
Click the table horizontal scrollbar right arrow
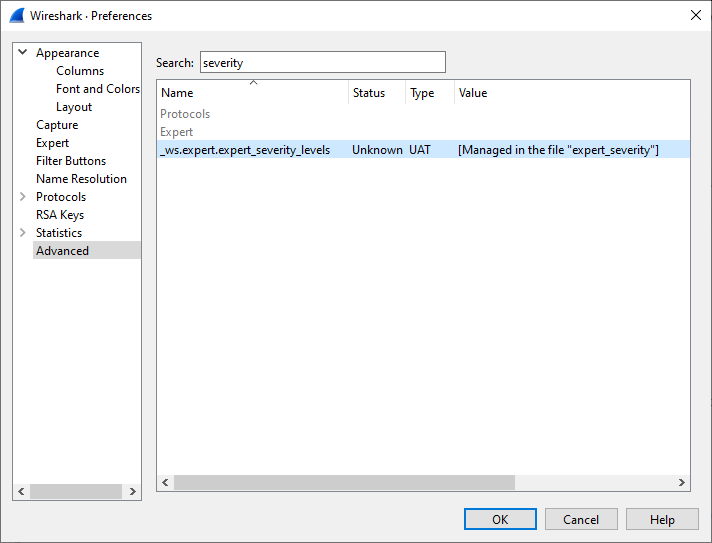point(682,482)
